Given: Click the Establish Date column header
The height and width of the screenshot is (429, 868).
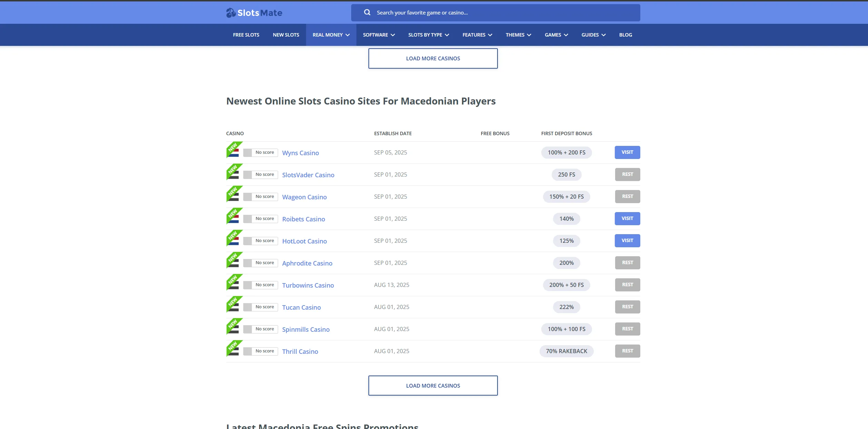Looking at the screenshot, I should (x=393, y=133).
